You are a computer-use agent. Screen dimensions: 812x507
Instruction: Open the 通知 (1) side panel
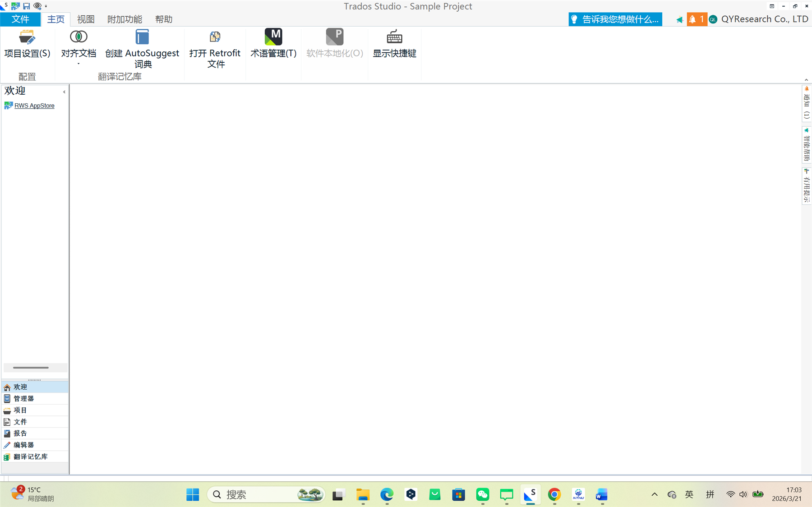(806, 103)
